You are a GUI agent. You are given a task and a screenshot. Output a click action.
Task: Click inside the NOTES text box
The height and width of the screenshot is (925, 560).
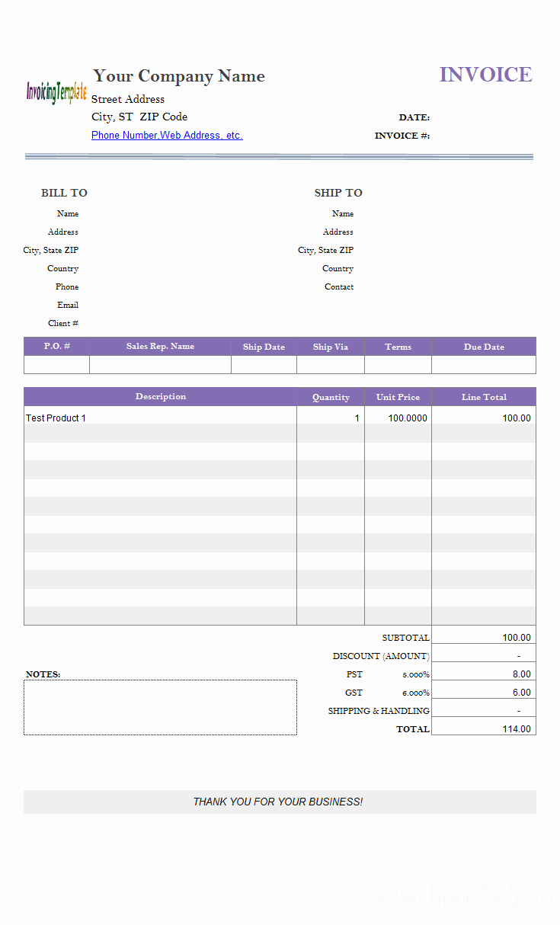coord(160,708)
